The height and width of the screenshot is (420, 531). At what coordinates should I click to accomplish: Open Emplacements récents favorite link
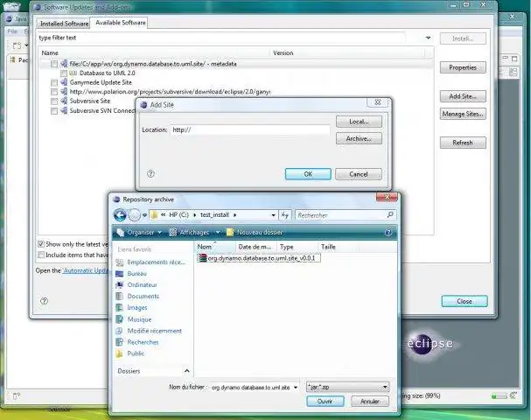click(x=150, y=262)
